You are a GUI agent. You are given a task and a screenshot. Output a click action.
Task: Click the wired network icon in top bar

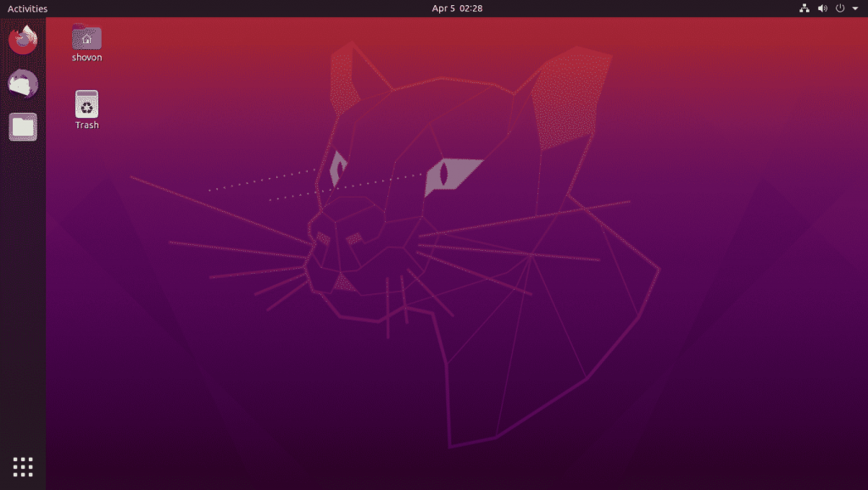(804, 8)
